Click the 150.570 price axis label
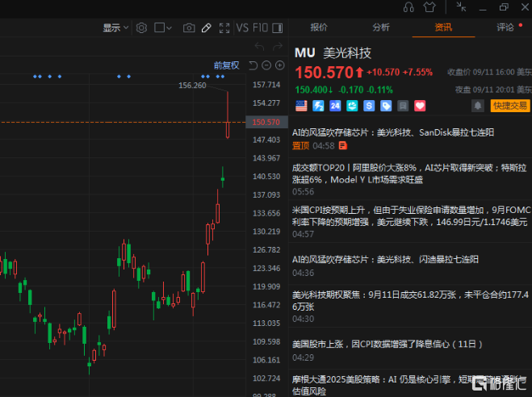The height and width of the screenshot is (397, 532). pyautogui.click(x=266, y=122)
